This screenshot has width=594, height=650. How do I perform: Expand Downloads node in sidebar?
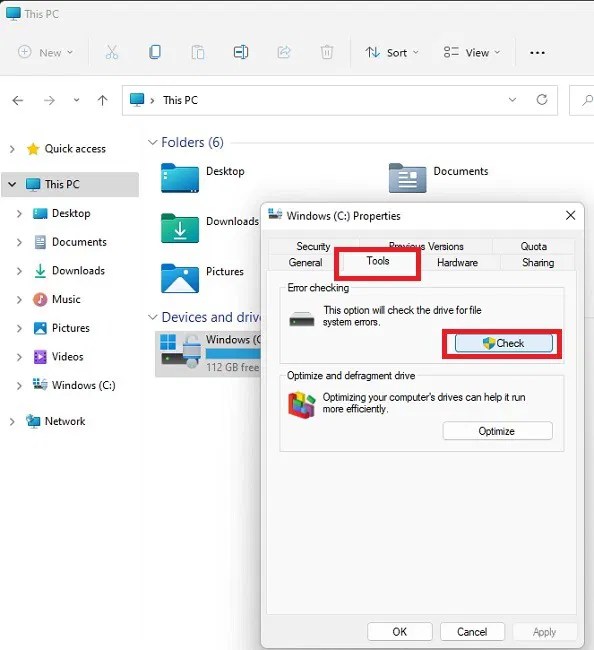coord(19,271)
